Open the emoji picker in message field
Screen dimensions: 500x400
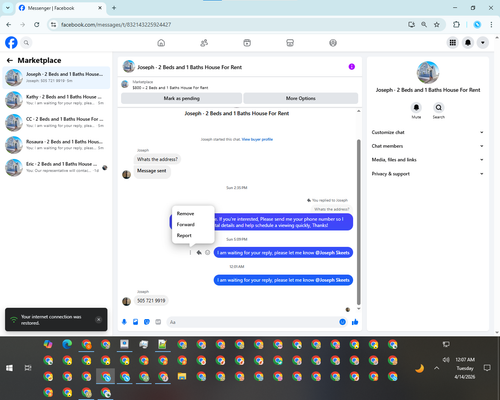[342, 322]
